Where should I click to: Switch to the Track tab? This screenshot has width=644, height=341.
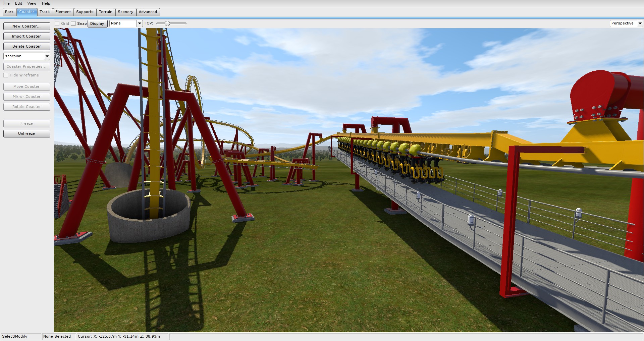[45, 12]
